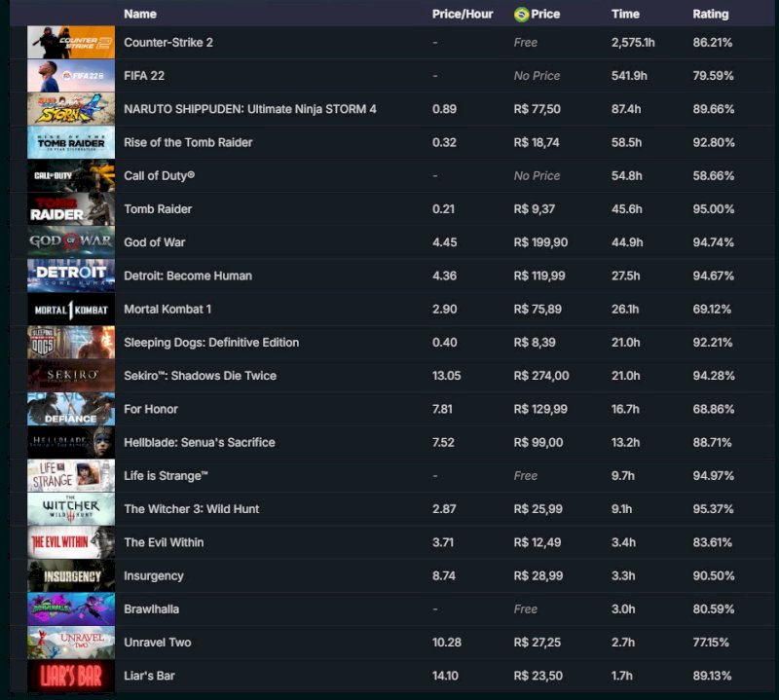The image size is (779, 700).
Task: Open Insurgency cover thumbnail
Action: pyautogui.click(x=71, y=575)
